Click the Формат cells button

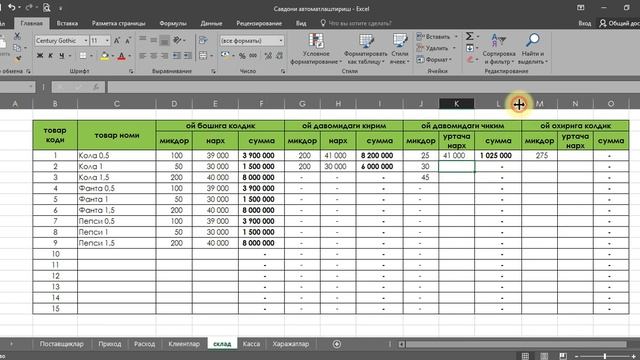pyautogui.click(x=434, y=59)
